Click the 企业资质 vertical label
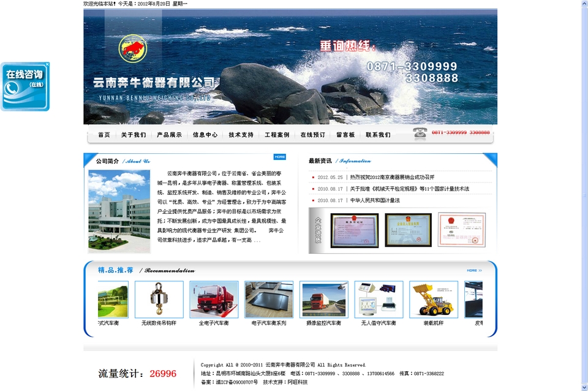588x391 pixels. coord(318,230)
